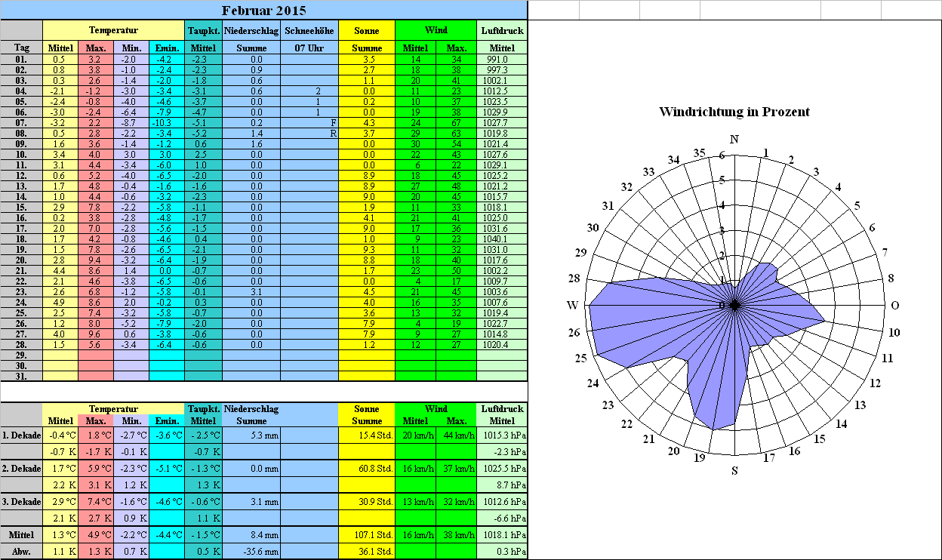Select the "1. Dekade" row label
This screenshot has height=560, width=942.
coord(22,435)
